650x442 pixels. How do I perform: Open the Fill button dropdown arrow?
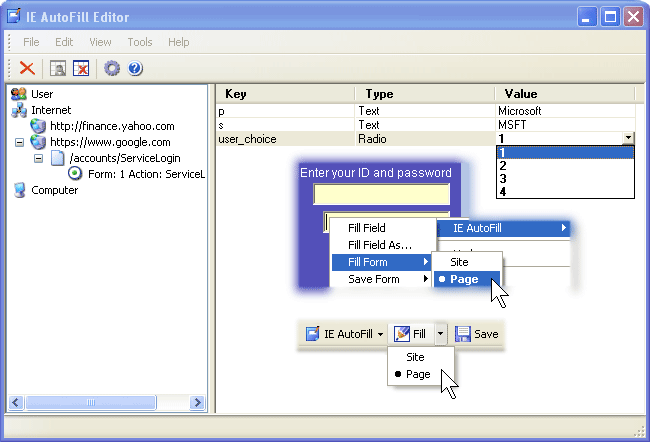pos(440,334)
